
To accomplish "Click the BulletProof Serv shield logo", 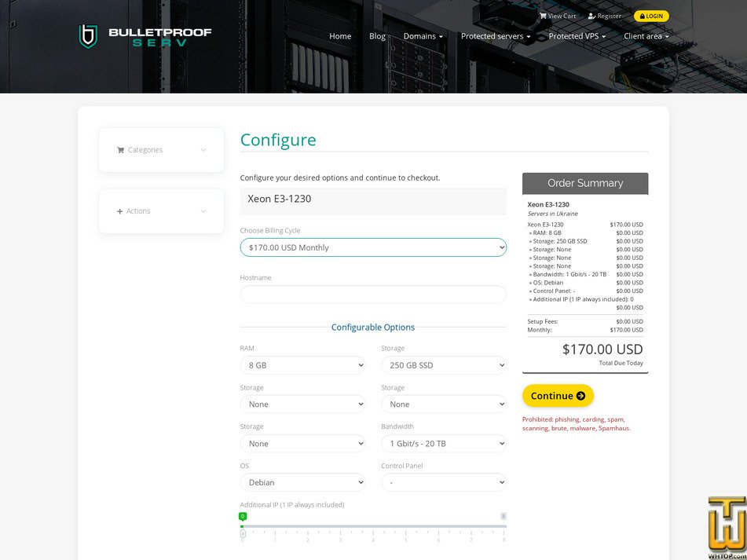I will tap(88, 36).
